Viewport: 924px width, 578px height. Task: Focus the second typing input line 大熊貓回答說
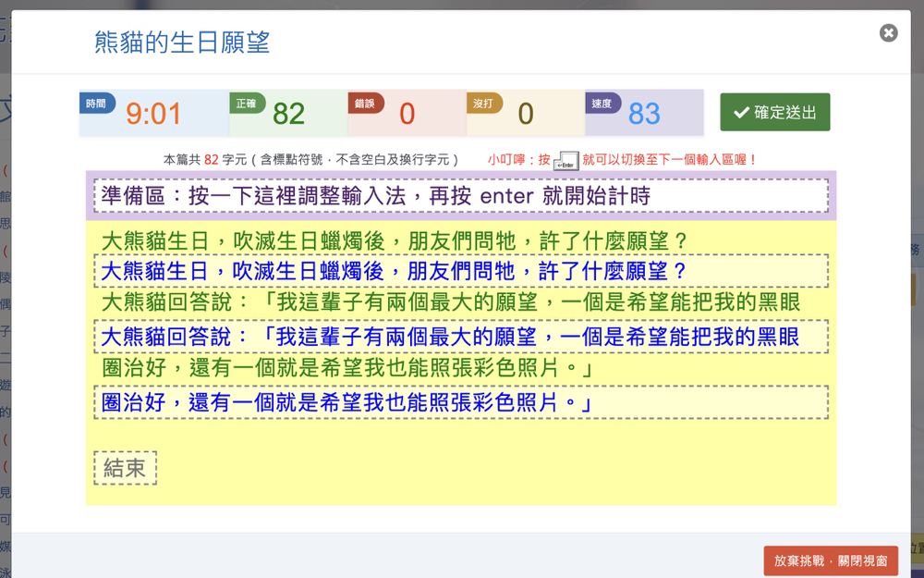point(461,337)
